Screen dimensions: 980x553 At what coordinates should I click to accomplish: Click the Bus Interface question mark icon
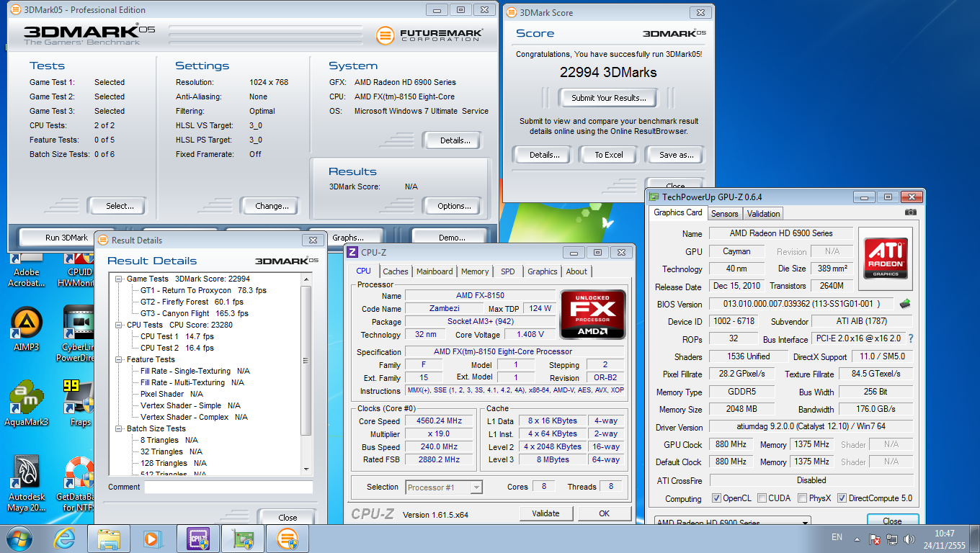(911, 338)
